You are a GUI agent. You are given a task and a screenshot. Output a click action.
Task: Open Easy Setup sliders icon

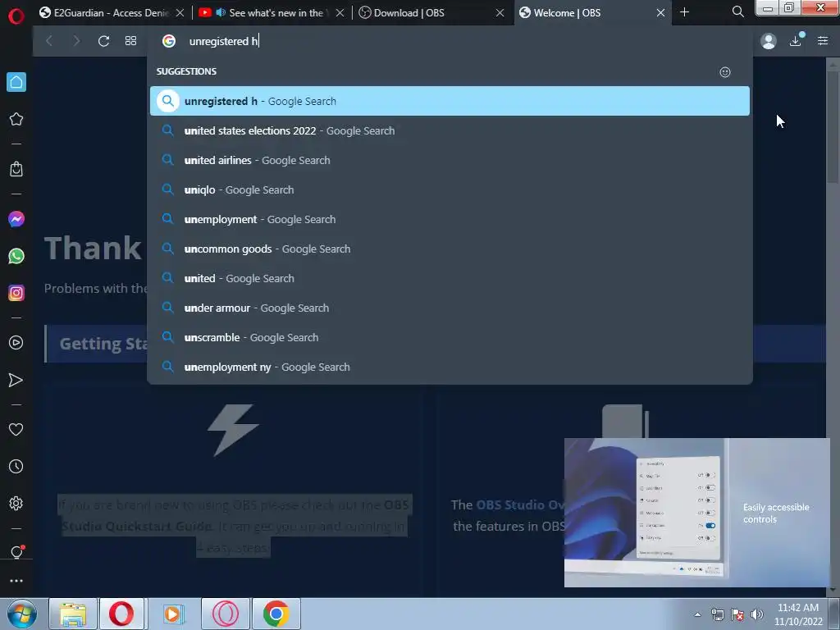click(823, 41)
